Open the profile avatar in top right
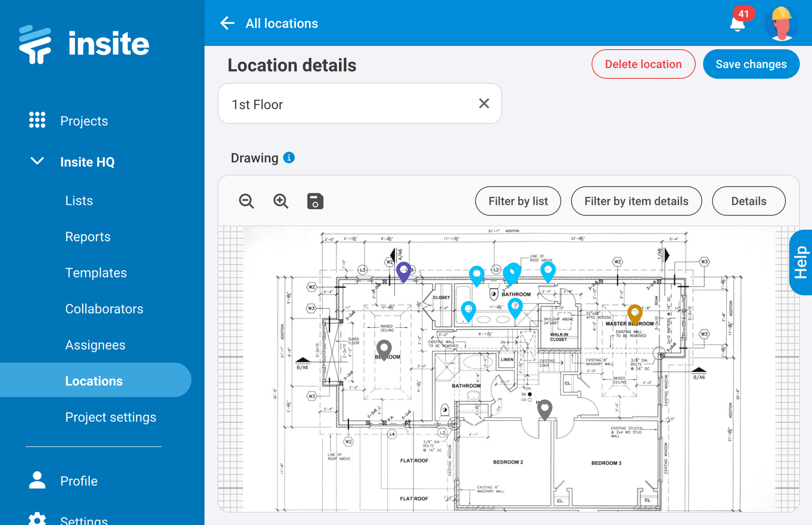 click(x=781, y=23)
